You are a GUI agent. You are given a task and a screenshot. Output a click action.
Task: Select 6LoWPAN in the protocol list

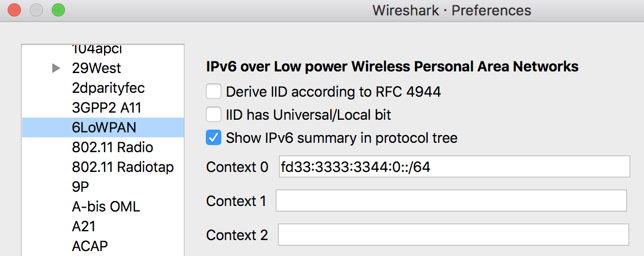point(104,127)
